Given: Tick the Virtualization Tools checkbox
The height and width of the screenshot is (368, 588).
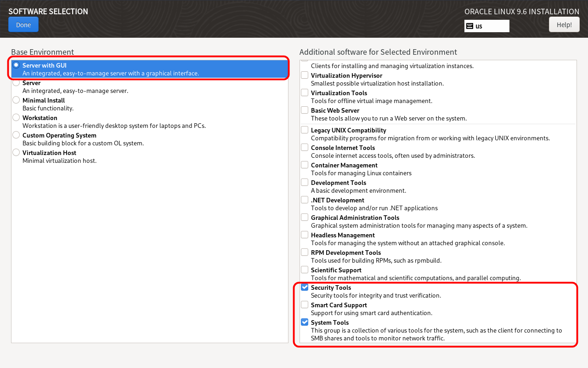Looking at the screenshot, I should click(305, 92).
